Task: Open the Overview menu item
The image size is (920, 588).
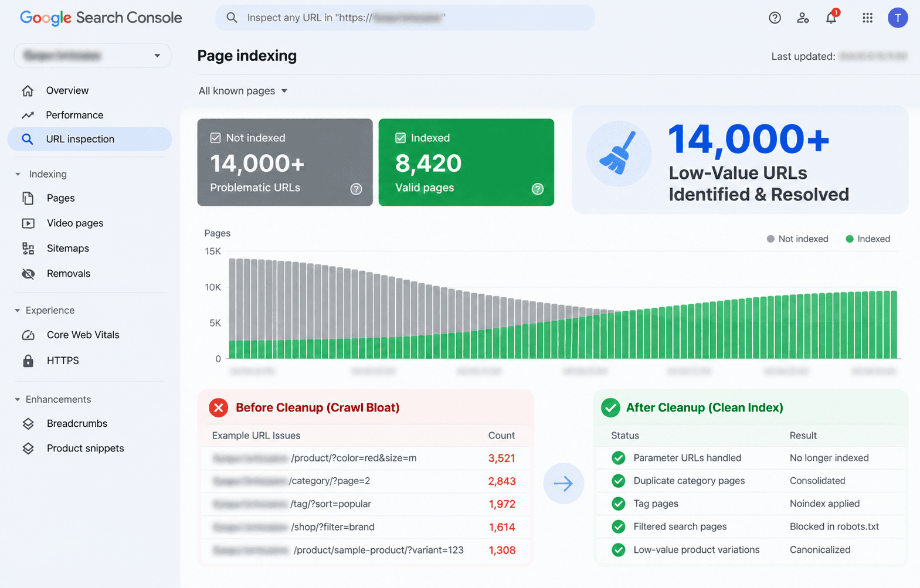Action: tap(67, 90)
